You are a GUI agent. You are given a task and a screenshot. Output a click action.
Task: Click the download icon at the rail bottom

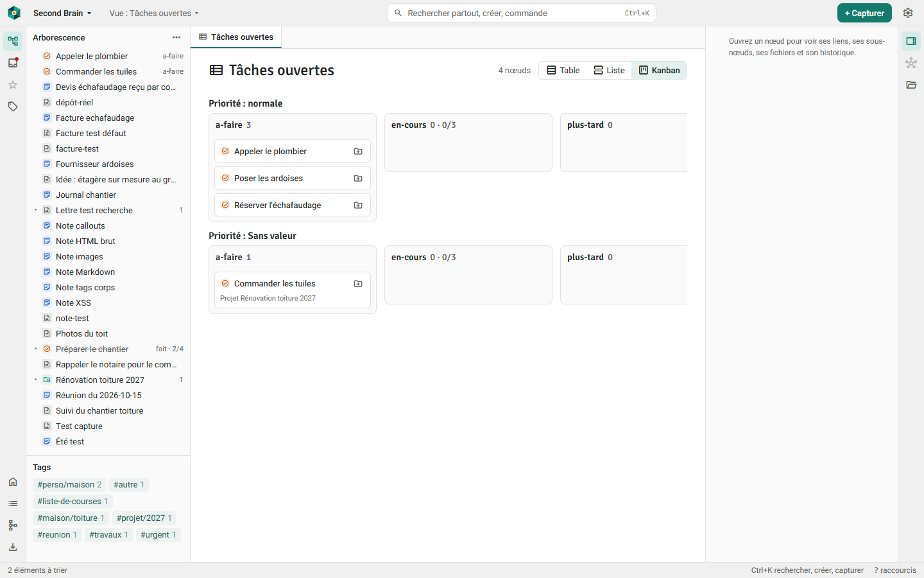(13, 547)
